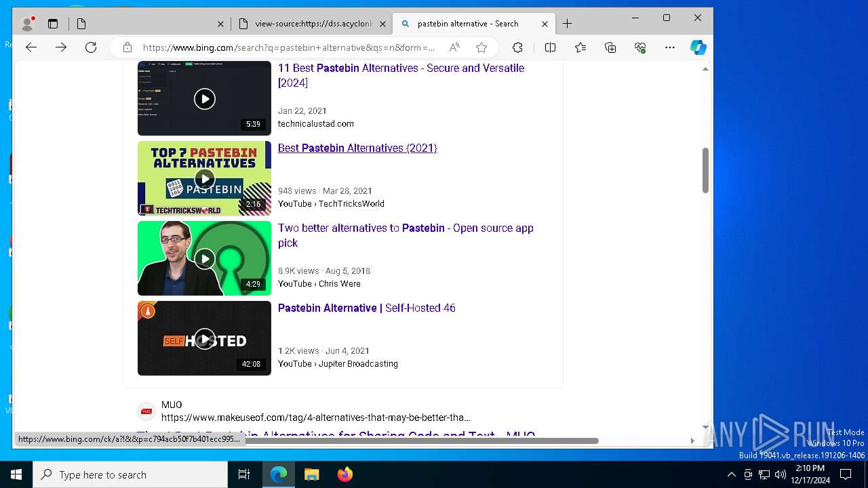Go forward to next page

pos(61,47)
